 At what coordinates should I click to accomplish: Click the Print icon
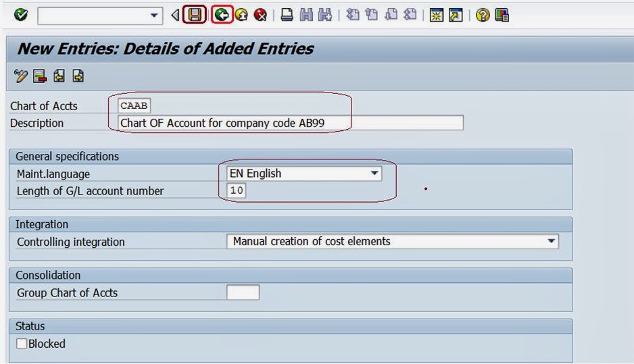pyautogui.click(x=287, y=15)
